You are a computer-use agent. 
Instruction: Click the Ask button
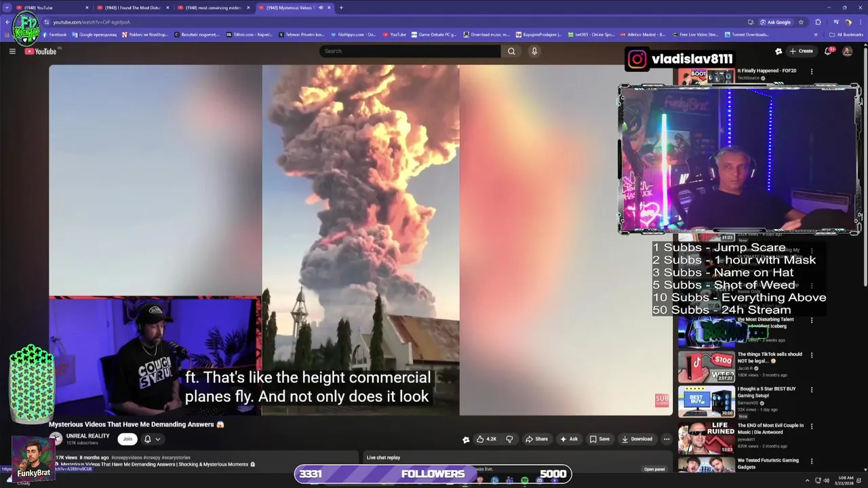[x=569, y=439]
